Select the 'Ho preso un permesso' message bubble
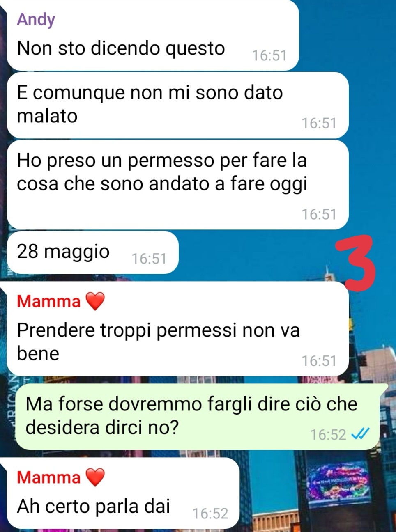396x532 pixels. 177,184
